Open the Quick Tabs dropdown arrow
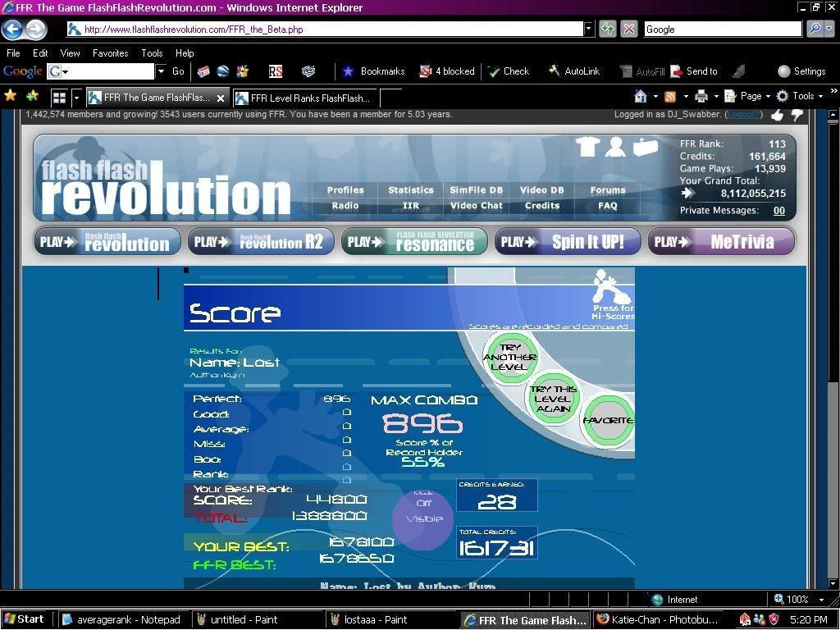Screen dimensions: 840x630 76,98
